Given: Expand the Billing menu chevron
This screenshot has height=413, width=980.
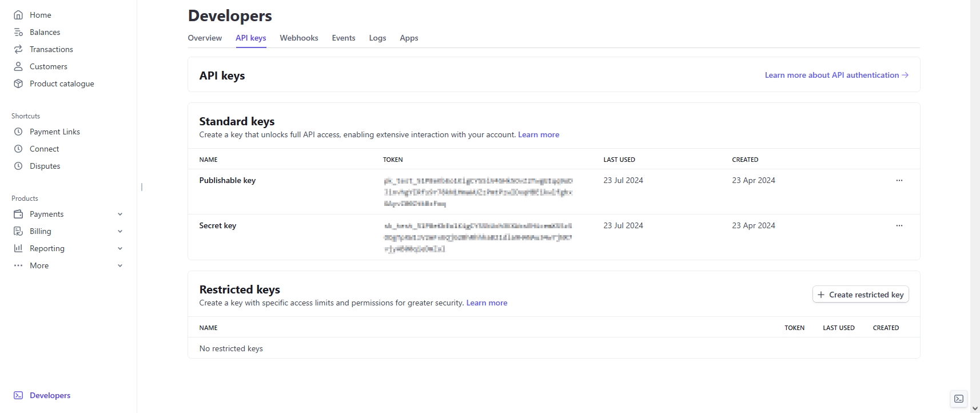Looking at the screenshot, I should click(120, 231).
